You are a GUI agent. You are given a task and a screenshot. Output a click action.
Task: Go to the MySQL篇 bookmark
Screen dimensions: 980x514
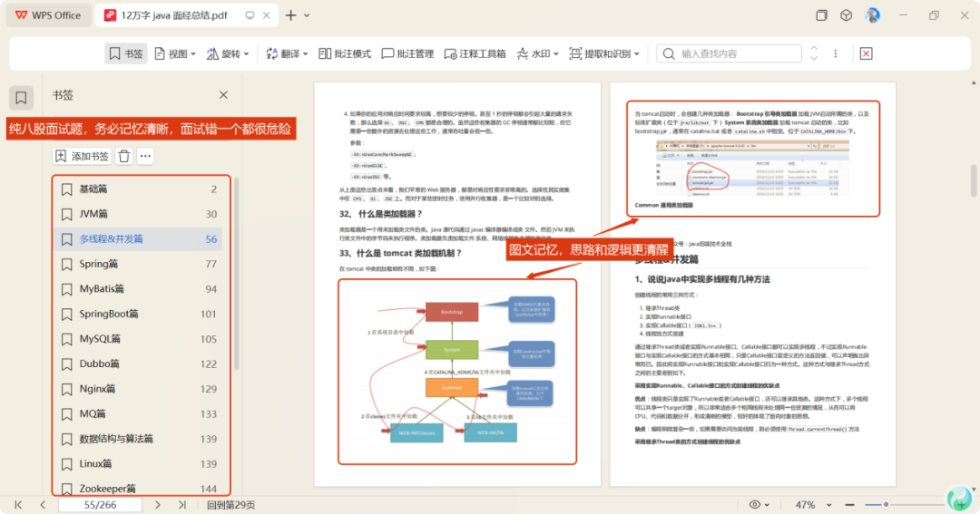[138, 338]
